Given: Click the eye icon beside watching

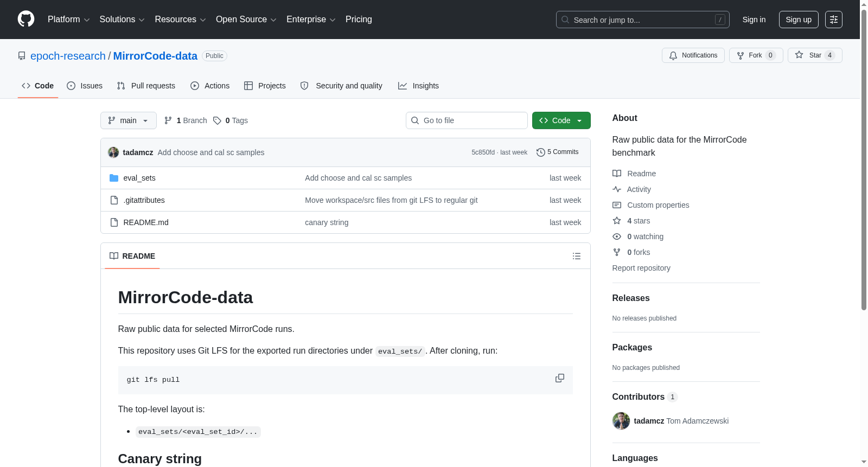Looking at the screenshot, I should [x=617, y=236].
